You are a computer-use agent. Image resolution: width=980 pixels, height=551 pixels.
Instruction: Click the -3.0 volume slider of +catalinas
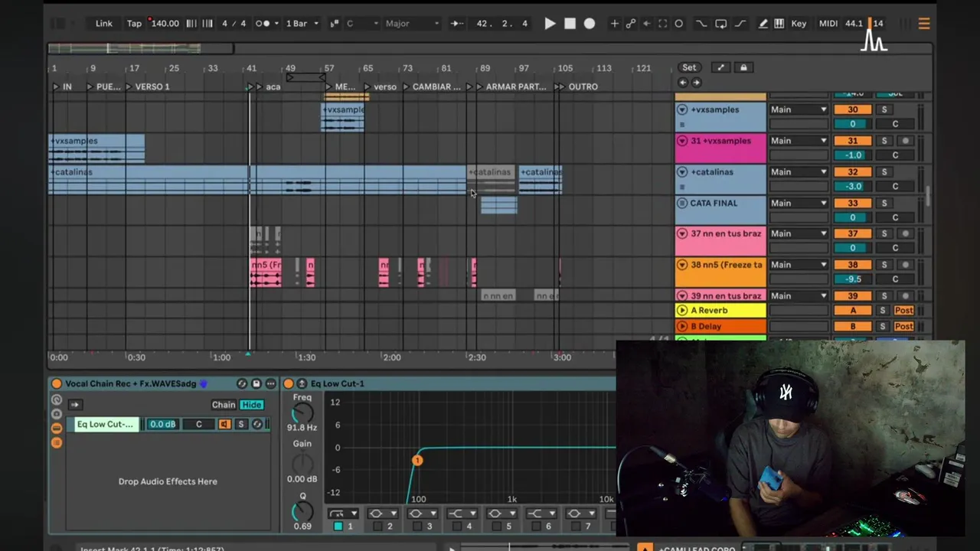[852, 186]
